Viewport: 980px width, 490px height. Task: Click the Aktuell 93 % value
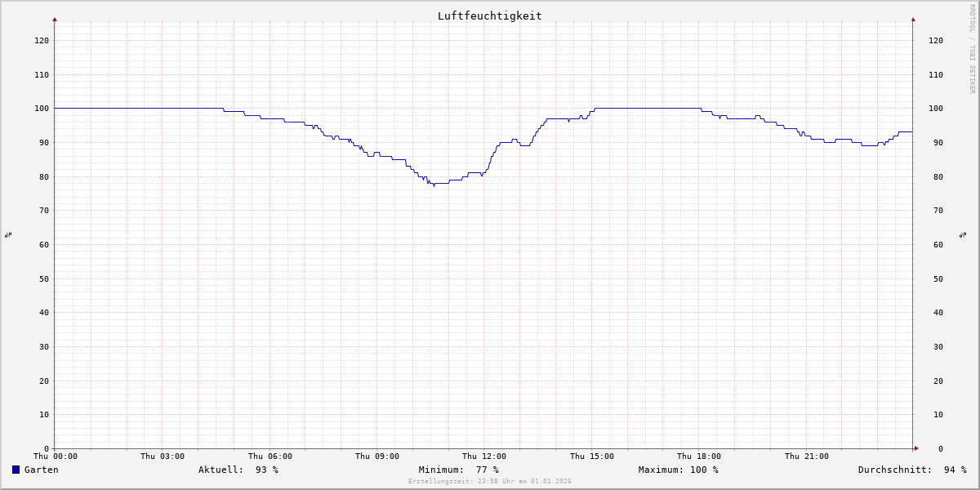coord(238,470)
